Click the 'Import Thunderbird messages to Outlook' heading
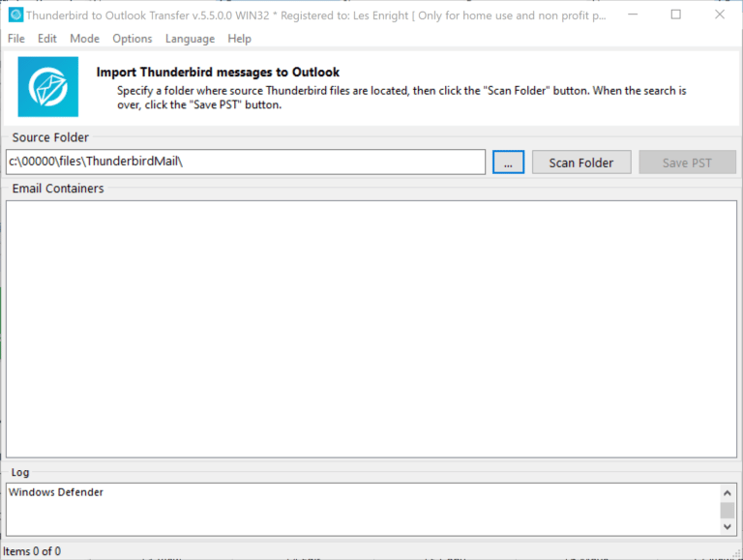 (x=218, y=73)
